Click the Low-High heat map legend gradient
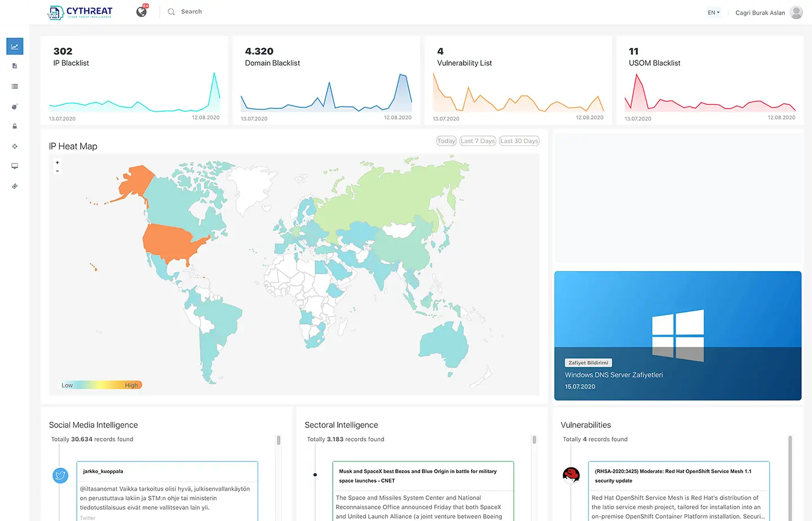812x521 pixels. point(101,385)
